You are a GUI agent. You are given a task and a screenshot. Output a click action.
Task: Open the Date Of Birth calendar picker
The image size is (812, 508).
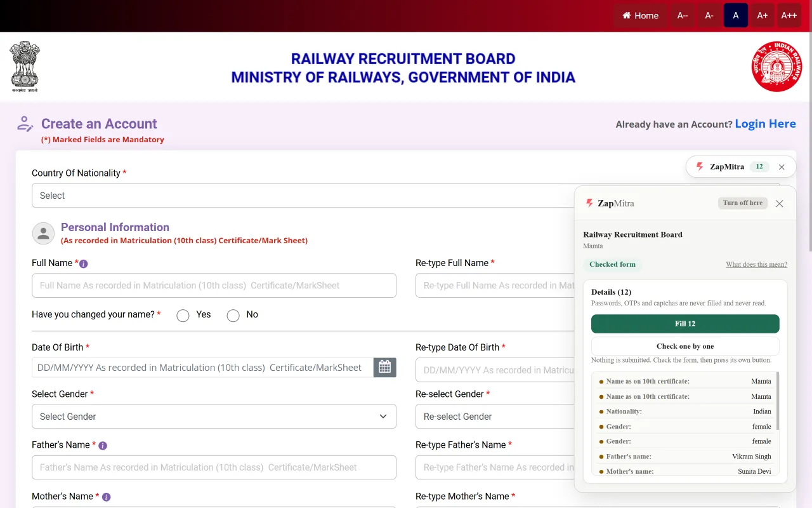pos(385,368)
